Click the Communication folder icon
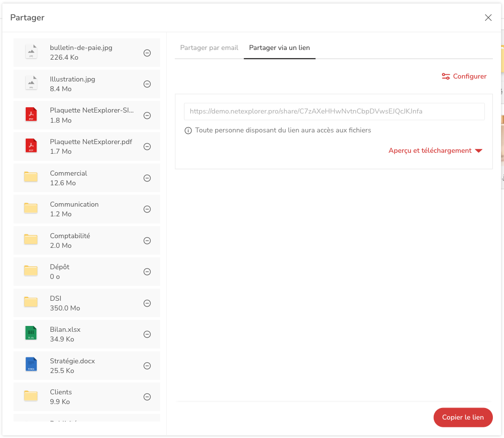The width and height of the screenshot is (504, 438). (31, 209)
